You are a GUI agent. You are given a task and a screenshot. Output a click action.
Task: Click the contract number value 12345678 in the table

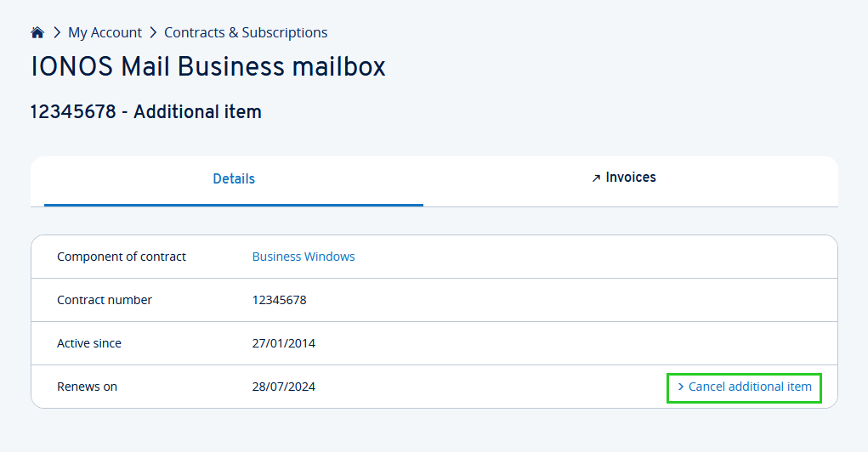[x=280, y=300]
